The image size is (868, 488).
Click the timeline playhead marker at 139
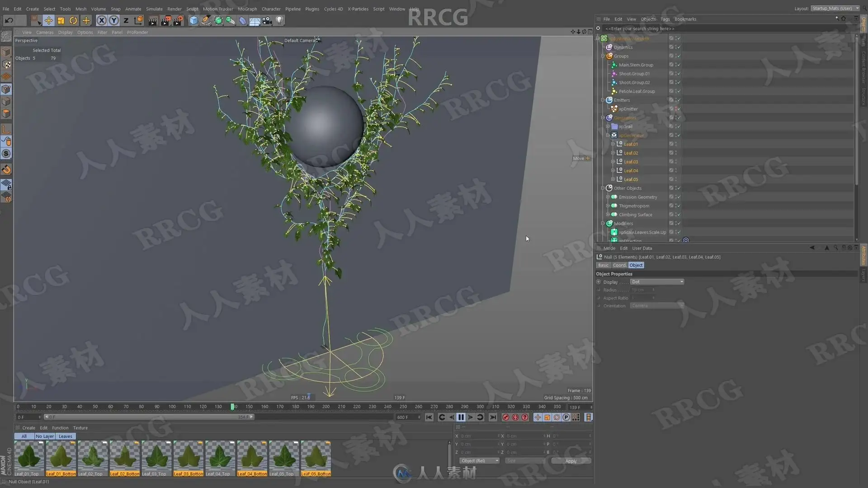[x=233, y=407]
